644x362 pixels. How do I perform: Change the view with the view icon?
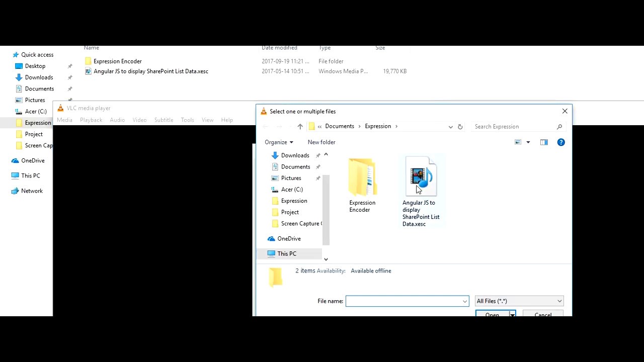click(x=518, y=142)
